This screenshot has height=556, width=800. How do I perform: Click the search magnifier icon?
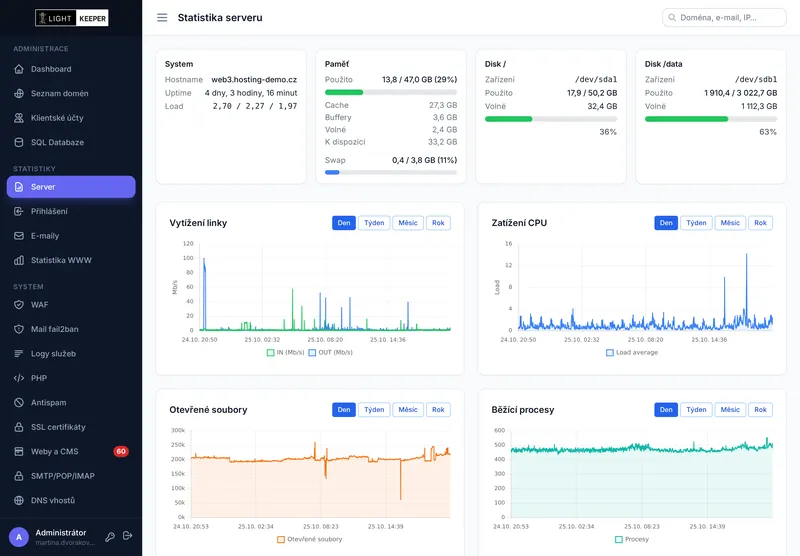coord(672,17)
